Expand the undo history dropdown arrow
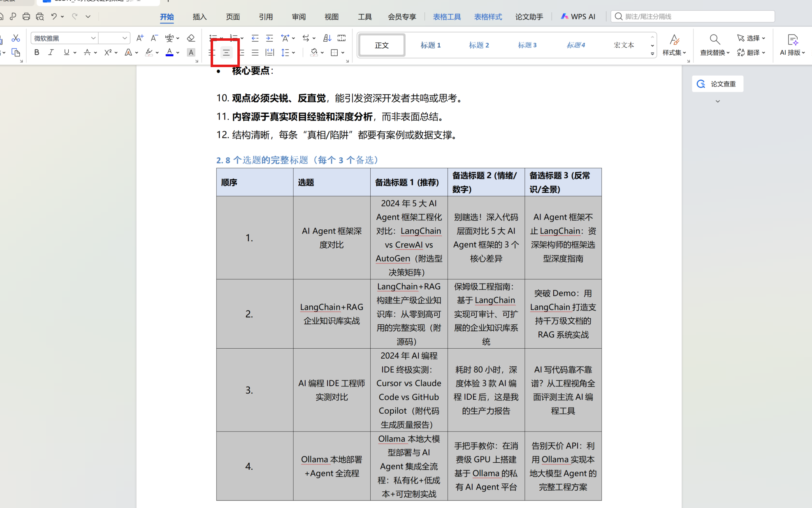 pos(63,16)
